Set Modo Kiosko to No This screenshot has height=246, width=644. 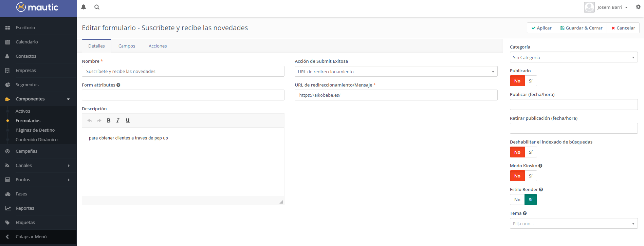pos(517,176)
